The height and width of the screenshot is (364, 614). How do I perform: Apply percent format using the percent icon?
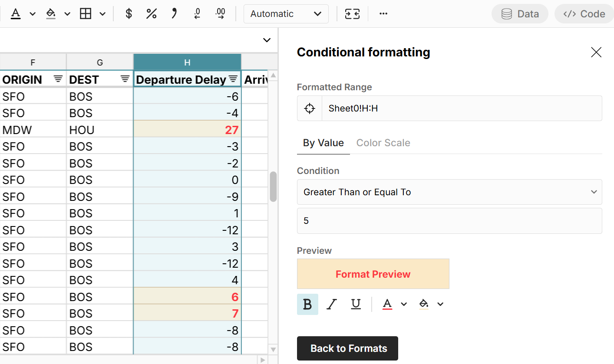(151, 13)
